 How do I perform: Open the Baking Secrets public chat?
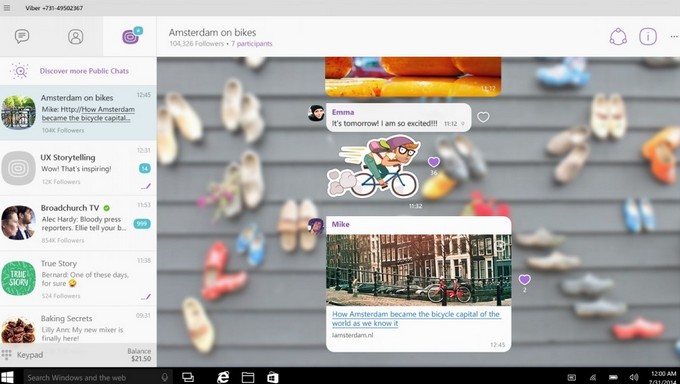tap(78, 325)
